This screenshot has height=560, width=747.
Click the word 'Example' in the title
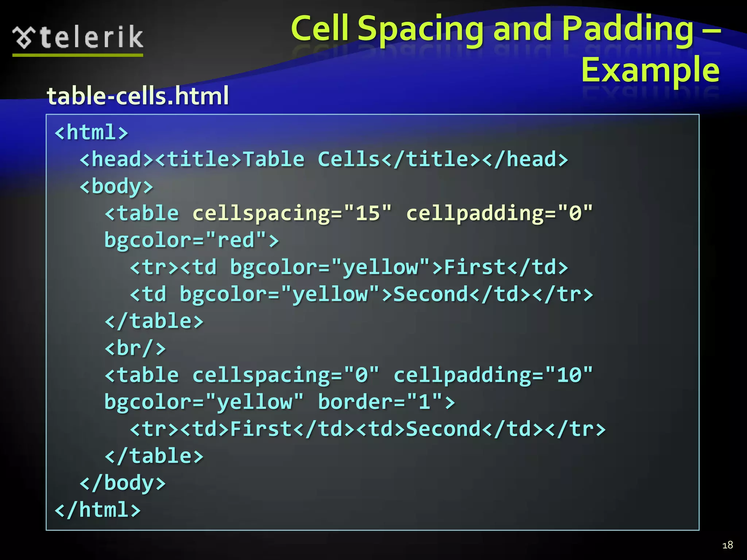click(x=650, y=70)
